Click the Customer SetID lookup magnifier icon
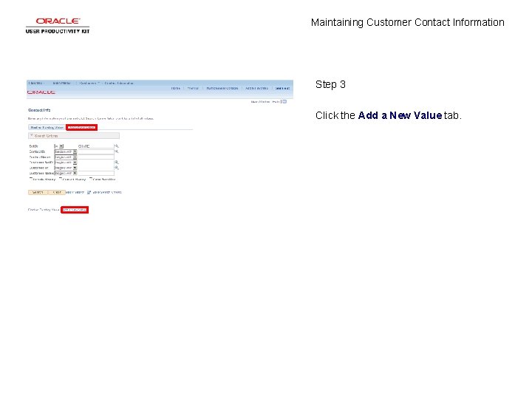 tap(117, 162)
